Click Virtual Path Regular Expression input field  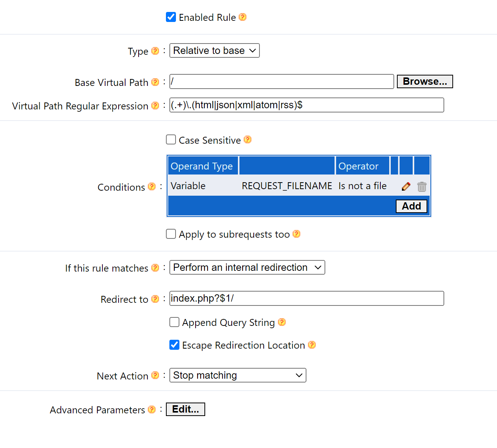coord(307,105)
